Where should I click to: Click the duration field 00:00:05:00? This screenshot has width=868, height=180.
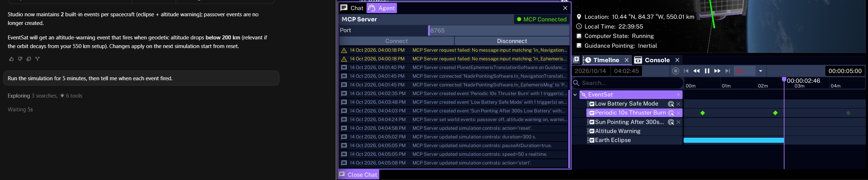(x=845, y=71)
